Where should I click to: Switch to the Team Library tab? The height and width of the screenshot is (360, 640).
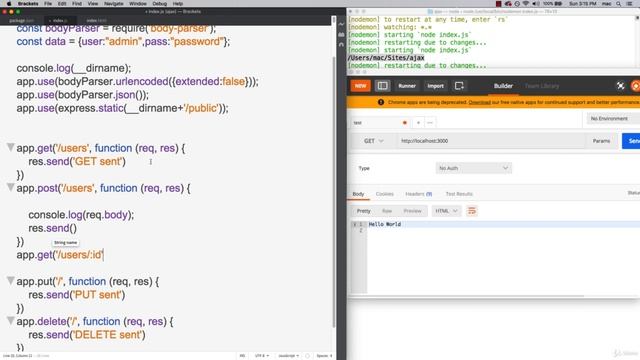(x=542, y=86)
